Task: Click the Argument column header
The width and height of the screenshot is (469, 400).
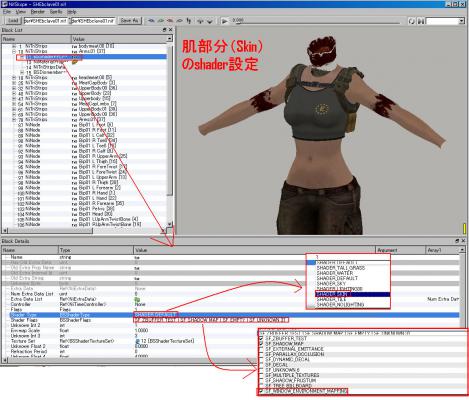Action: (x=401, y=250)
